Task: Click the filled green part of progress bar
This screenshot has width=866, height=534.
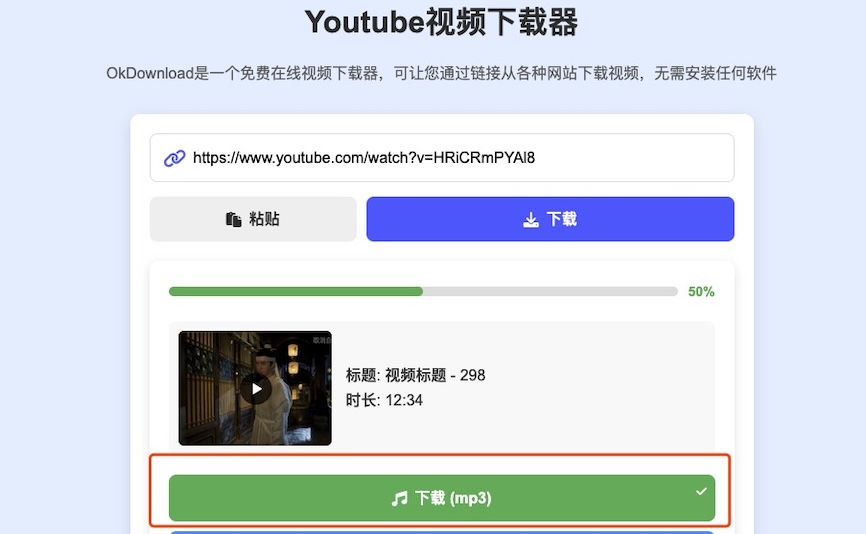Action: point(295,292)
